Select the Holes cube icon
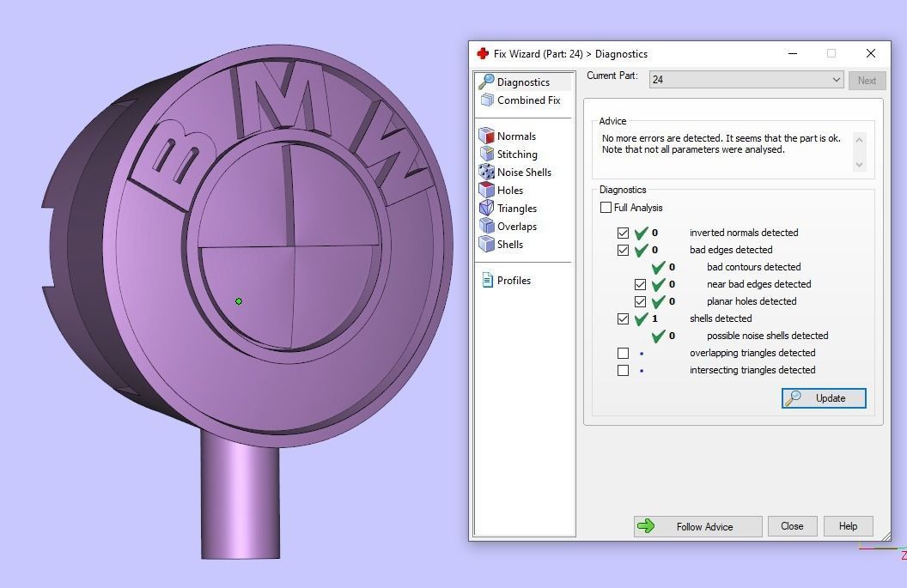The width and height of the screenshot is (907, 588). click(486, 190)
